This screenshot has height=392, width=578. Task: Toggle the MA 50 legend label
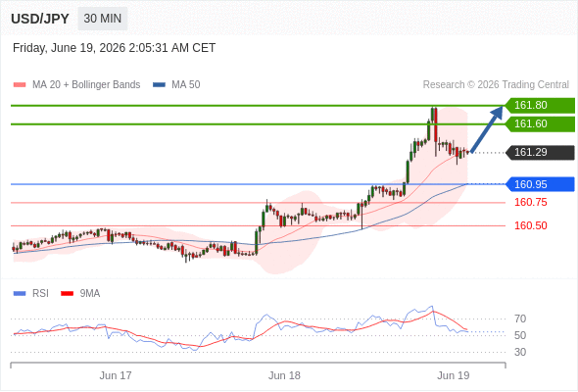(x=186, y=85)
